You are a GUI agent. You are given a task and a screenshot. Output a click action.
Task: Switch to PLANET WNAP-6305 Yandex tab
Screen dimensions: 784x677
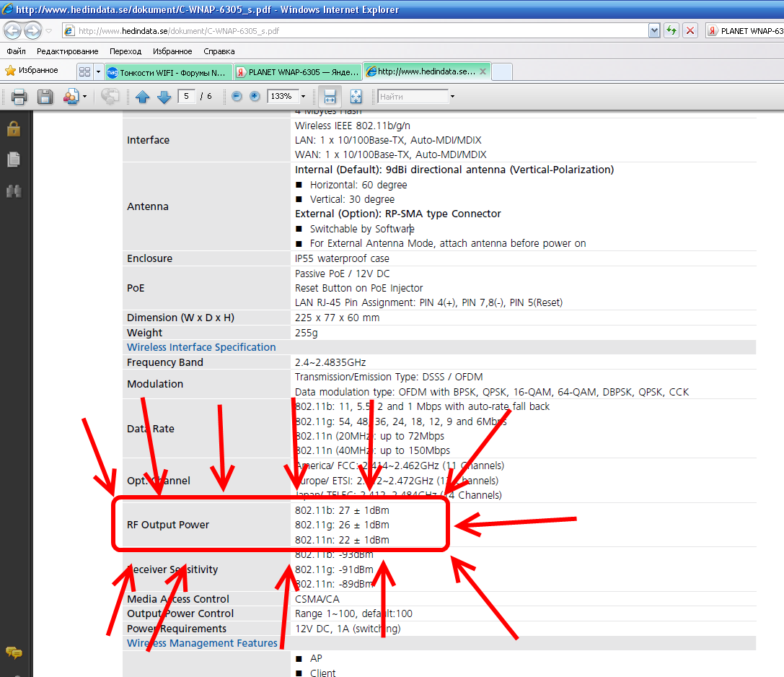[x=298, y=72]
